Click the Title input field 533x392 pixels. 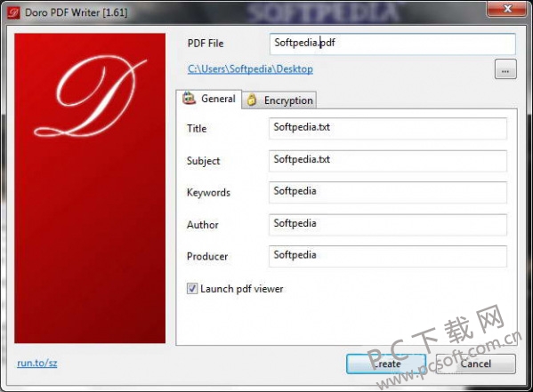388,128
